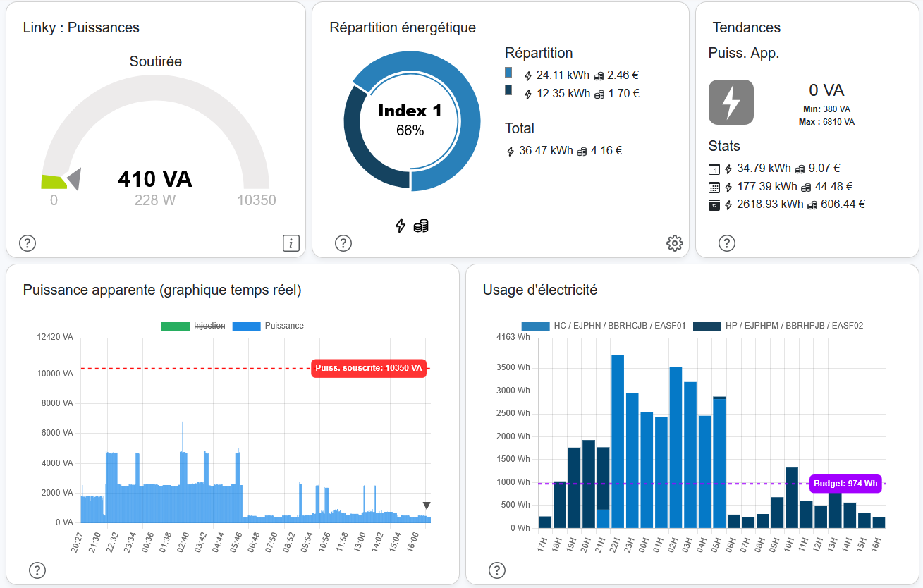The height and width of the screenshot is (588, 923).
Task: Click help icon in Répartition énergétique card
Action: pyautogui.click(x=343, y=243)
